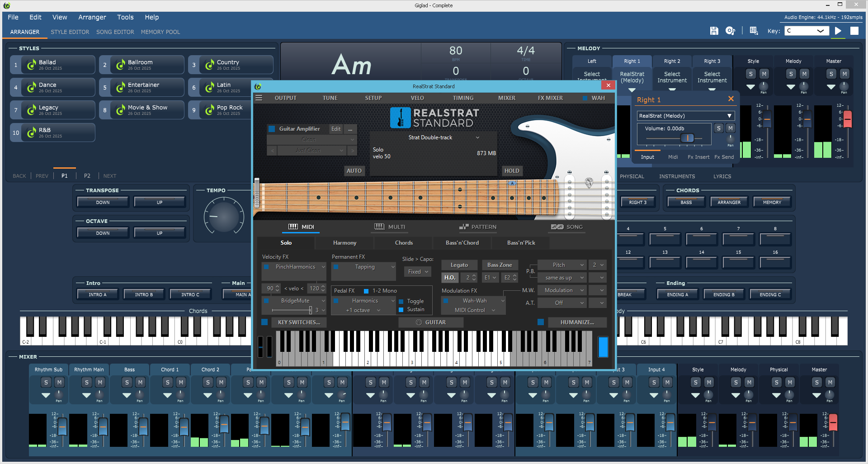Toggle the 1-2 Mono checkbox
The width and height of the screenshot is (868, 464).
[366, 291]
